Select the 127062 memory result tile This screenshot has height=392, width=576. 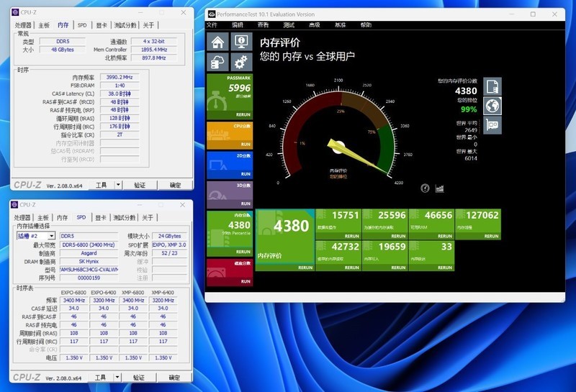click(x=478, y=224)
